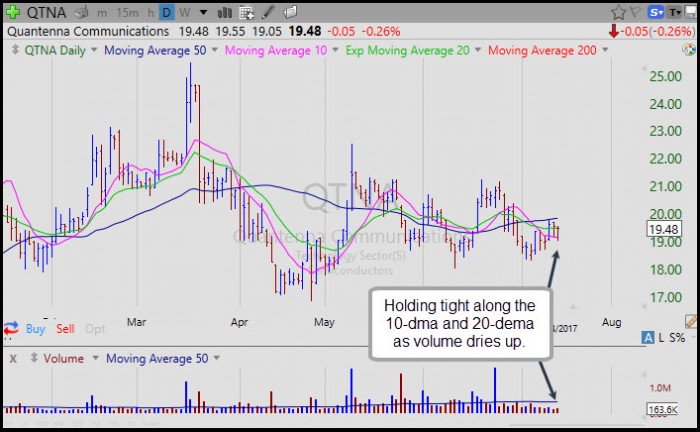Switch to minute timeframe m
This screenshot has width=700, height=432.
tap(102, 13)
